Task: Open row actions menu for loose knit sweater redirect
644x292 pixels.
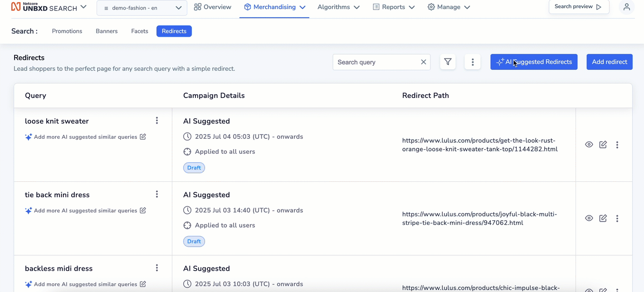Action: click(x=617, y=145)
